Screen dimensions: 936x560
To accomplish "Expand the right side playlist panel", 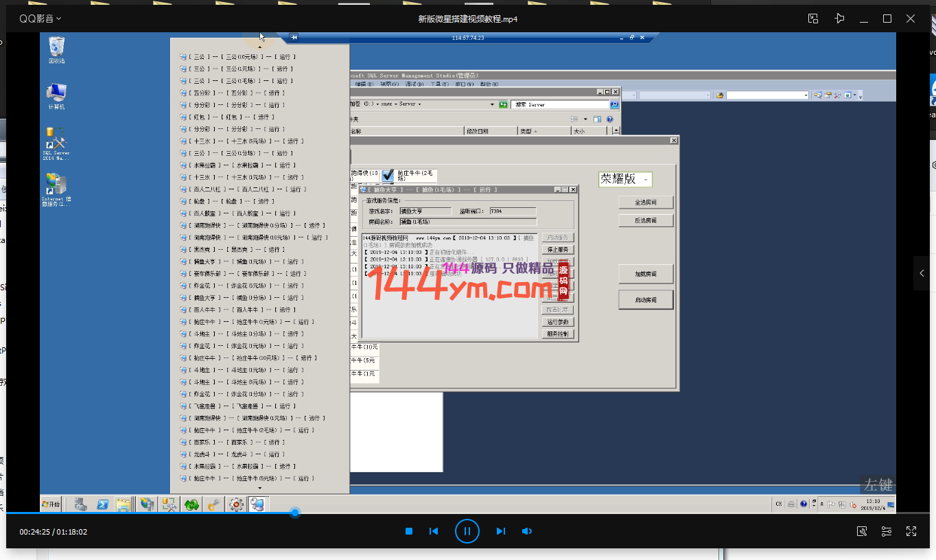I will pyautogui.click(x=922, y=273).
